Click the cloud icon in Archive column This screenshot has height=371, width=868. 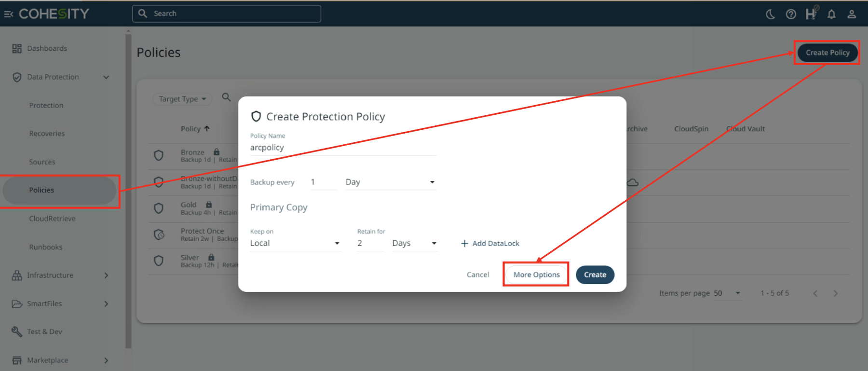click(633, 182)
